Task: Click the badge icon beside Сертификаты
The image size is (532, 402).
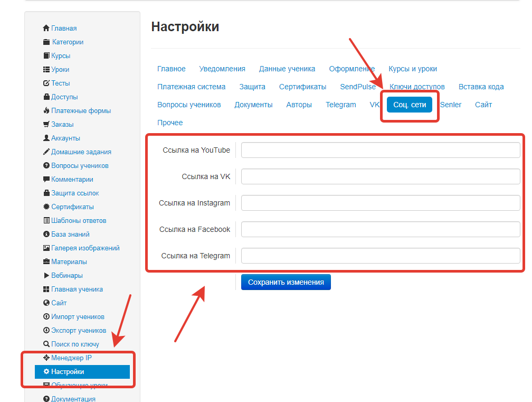Action: coord(46,207)
